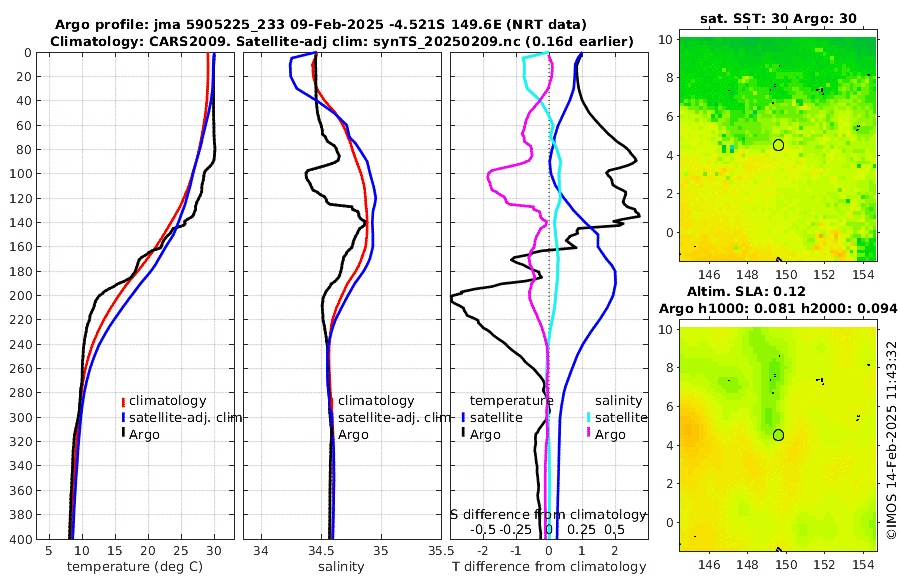The height and width of the screenshot is (580, 900).
Task: Click the 'salinity' x-axis label
Action: pos(341,567)
